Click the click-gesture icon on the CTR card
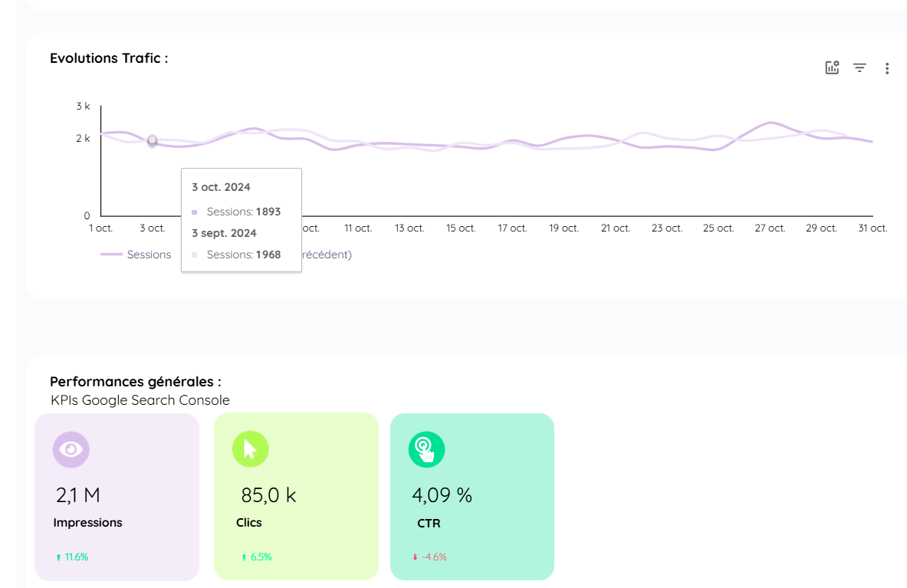 point(427,449)
